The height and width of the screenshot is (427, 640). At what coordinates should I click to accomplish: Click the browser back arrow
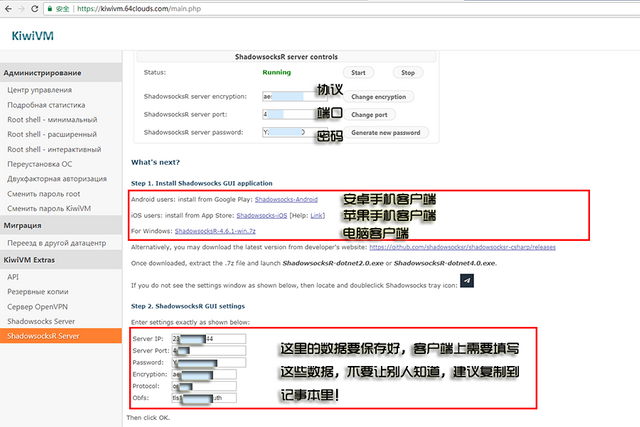click(x=8, y=9)
